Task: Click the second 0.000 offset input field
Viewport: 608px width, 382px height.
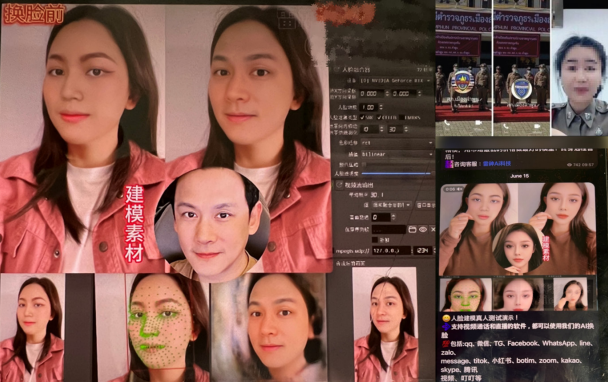Action: point(404,93)
